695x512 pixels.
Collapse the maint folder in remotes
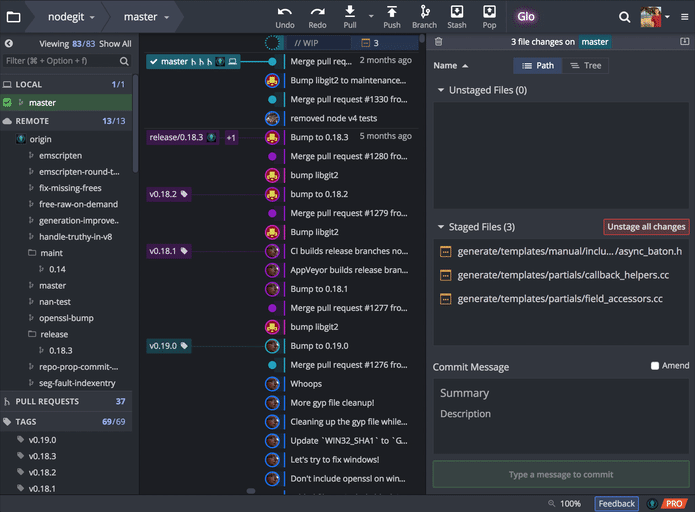coord(32,253)
